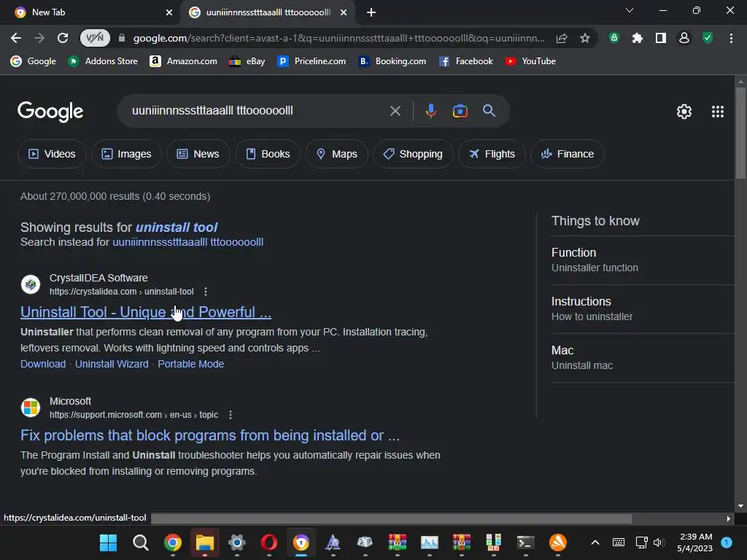
Task: Open the Addons Store bookmark
Action: point(102,61)
